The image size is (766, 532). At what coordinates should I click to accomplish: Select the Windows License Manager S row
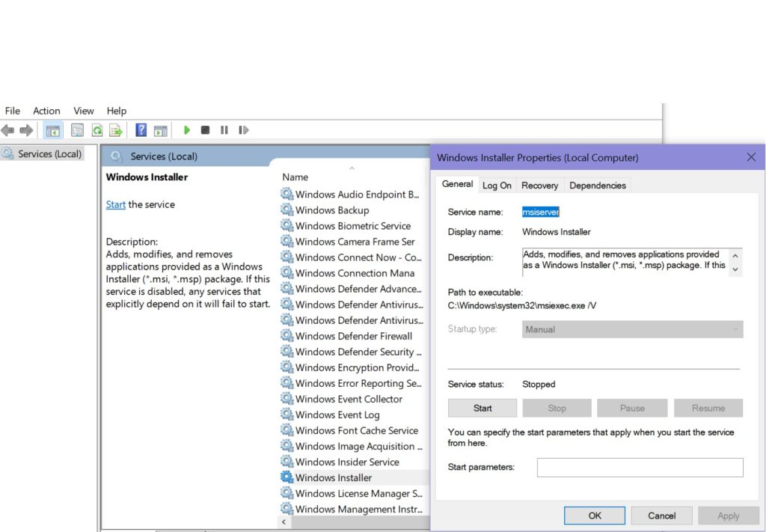[x=359, y=493]
